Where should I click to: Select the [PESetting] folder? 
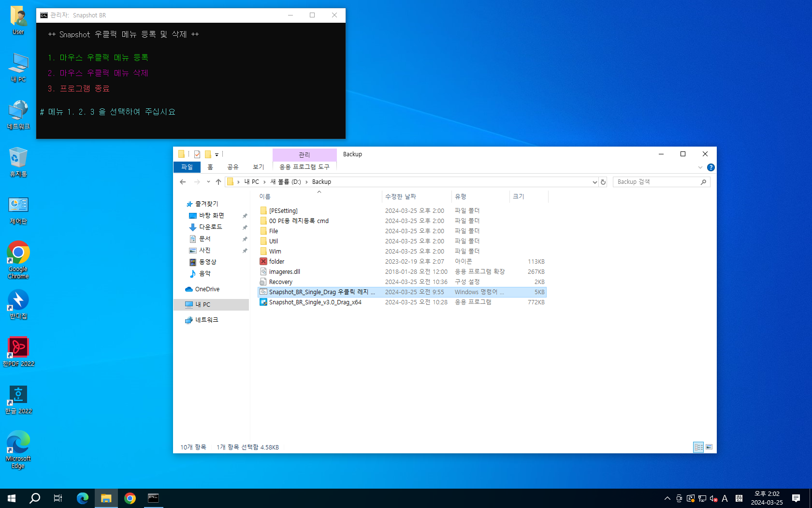(283, 210)
